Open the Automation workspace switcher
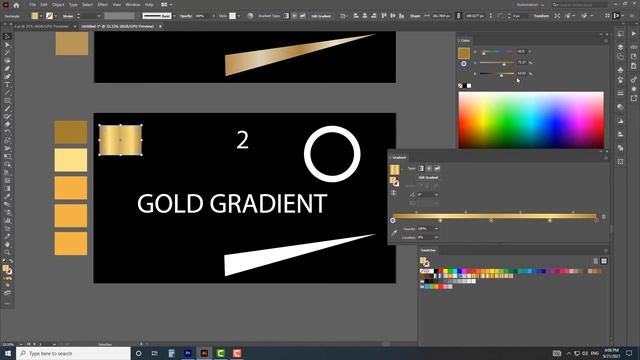The width and height of the screenshot is (640, 360). click(530, 5)
